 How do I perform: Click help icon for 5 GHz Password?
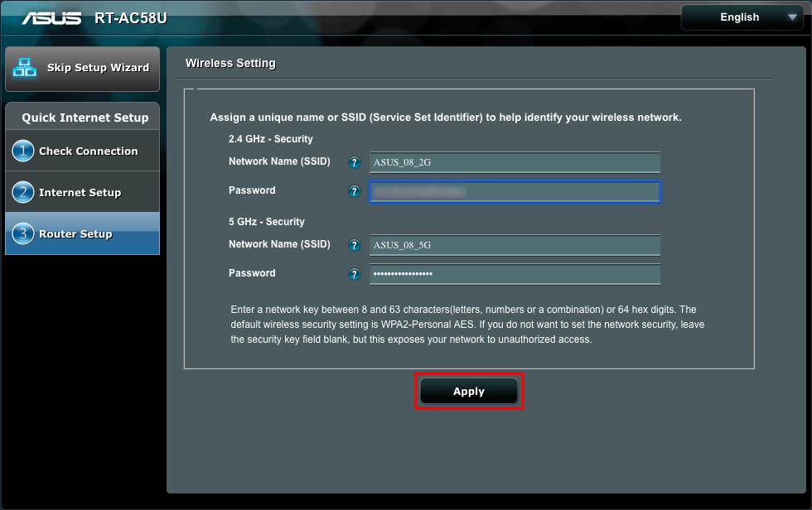click(355, 274)
